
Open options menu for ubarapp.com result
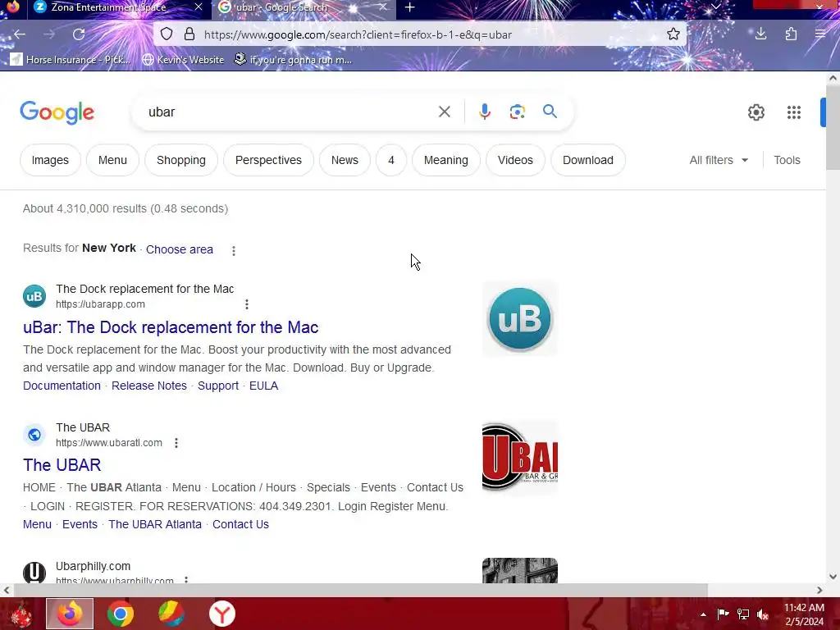click(246, 304)
